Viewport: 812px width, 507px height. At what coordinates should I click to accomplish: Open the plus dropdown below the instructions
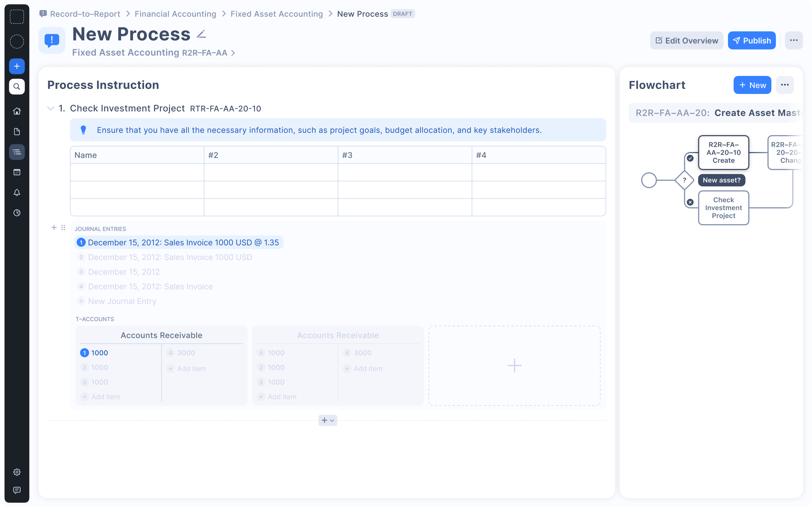(x=327, y=420)
